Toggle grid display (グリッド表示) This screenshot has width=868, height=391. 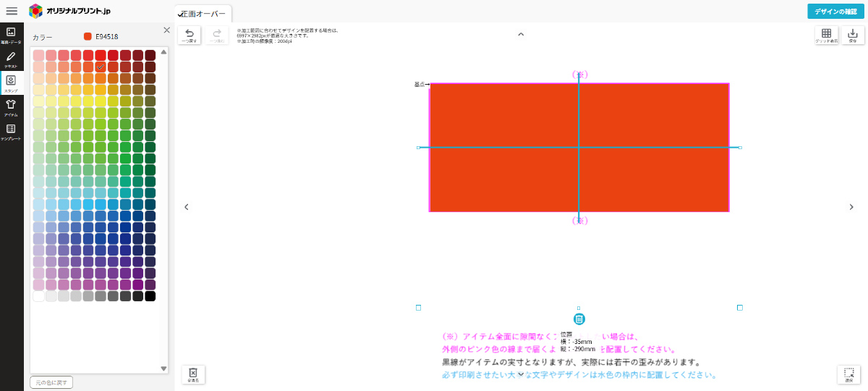826,35
